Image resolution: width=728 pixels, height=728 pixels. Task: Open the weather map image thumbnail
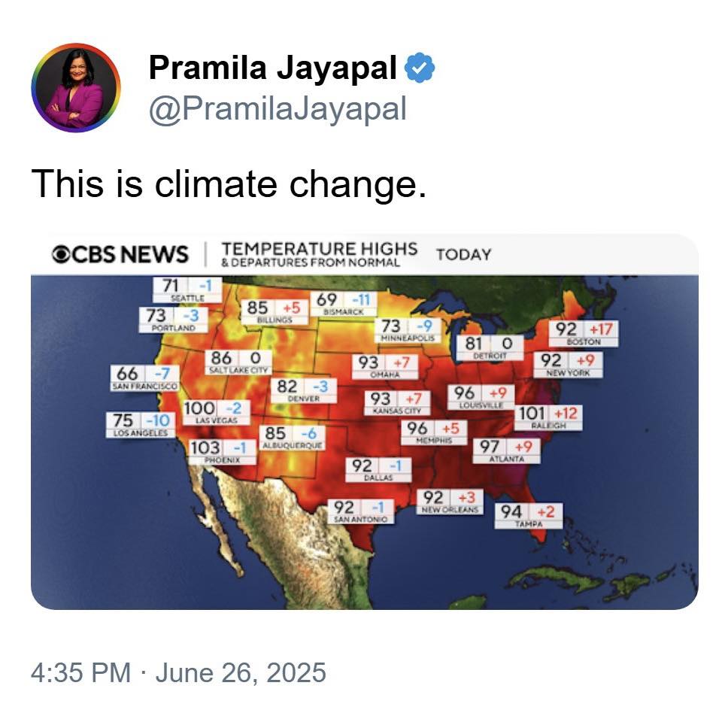coord(365,422)
